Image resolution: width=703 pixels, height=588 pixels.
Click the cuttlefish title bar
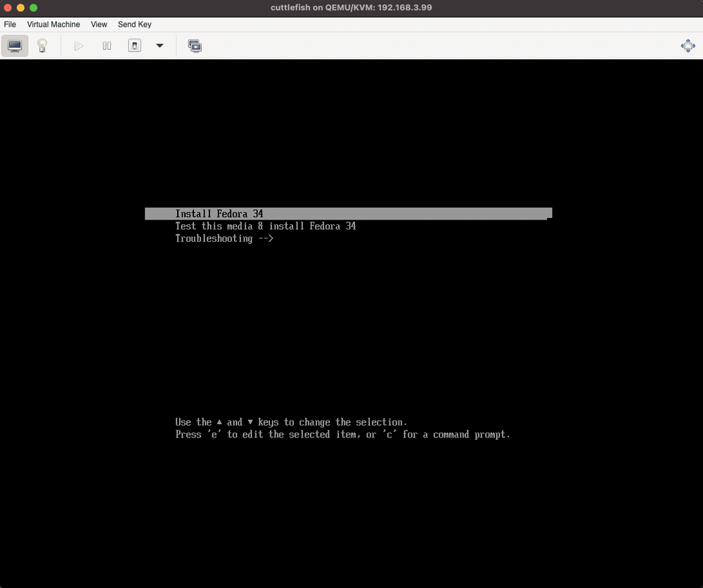tap(351, 8)
